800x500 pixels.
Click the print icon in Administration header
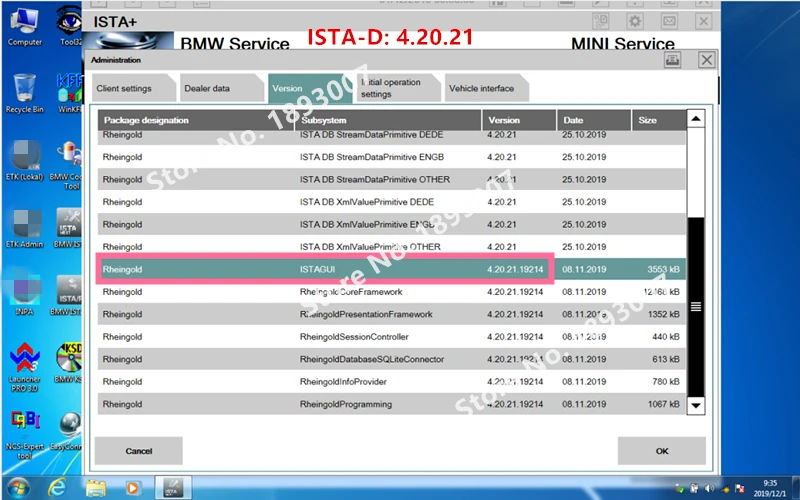(x=672, y=60)
